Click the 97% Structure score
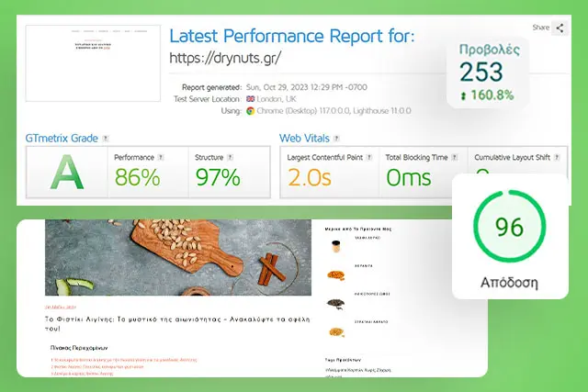588x392 pixels. click(x=219, y=176)
